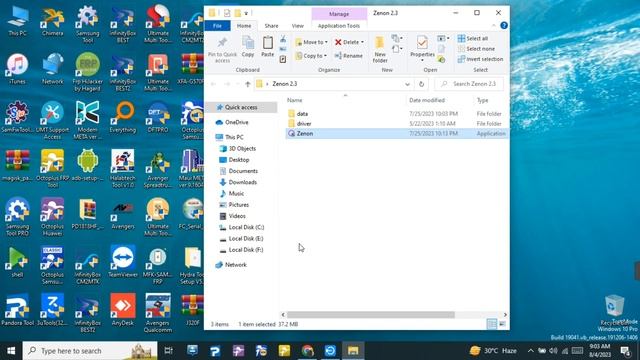
Task: Open Google Chrome from the taskbar
Action: click(x=307, y=351)
